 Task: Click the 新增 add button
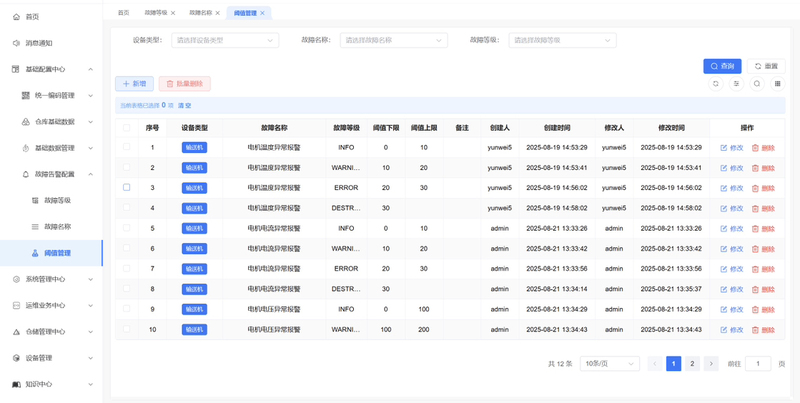pos(134,84)
